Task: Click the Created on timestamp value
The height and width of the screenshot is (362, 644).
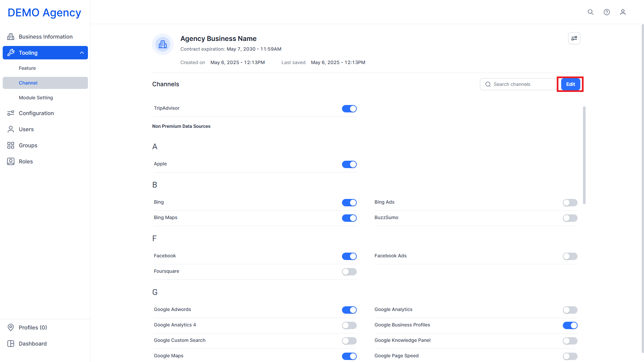Action: (238, 62)
